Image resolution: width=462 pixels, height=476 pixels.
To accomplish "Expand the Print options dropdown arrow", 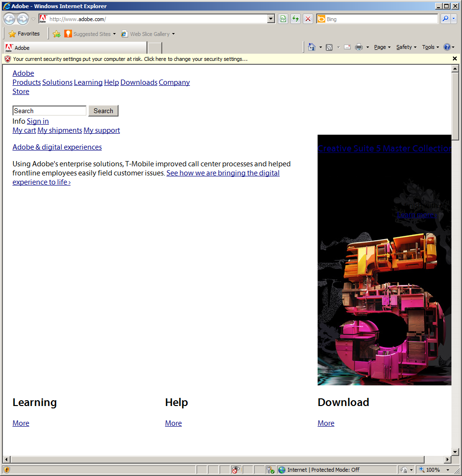I will (367, 47).
